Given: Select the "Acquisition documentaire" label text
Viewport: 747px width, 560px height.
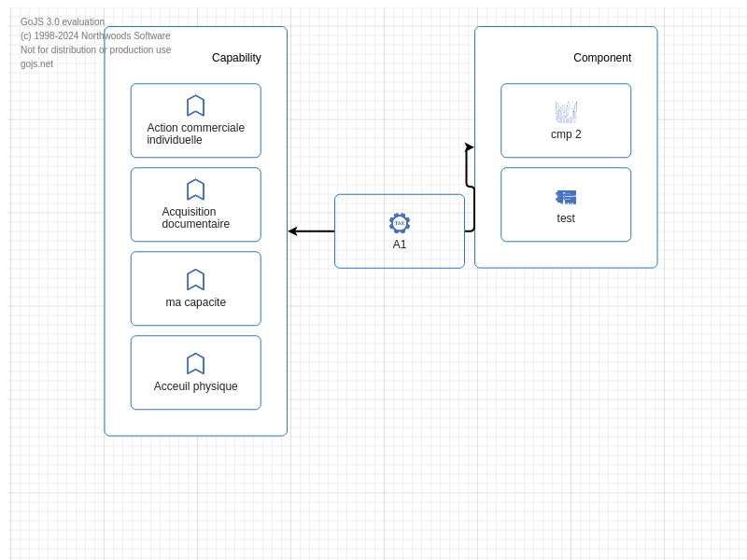Looking at the screenshot, I should 195,217.
